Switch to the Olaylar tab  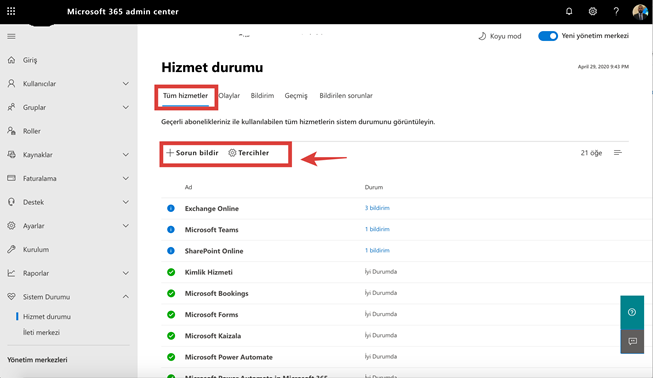pyautogui.click(x=229, y=96)
